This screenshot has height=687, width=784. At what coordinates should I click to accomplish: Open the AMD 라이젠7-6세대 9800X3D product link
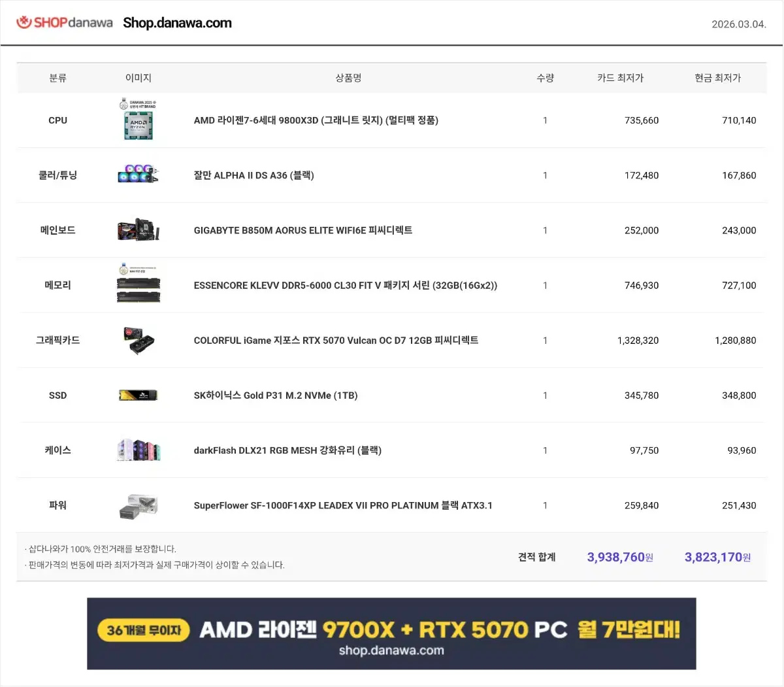[316, 120]
